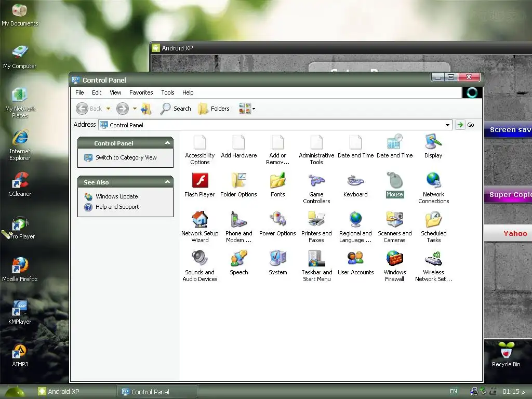Screen dimensions: 532x399
Task: Open the System applet
Action: point(277,263)
